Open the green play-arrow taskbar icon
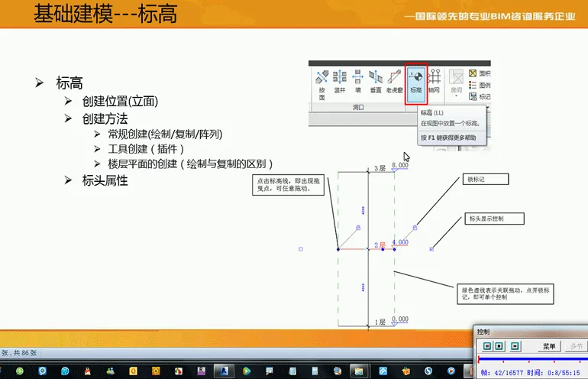The height and width of the screenshot is (379, 588). tap(247, 371)
